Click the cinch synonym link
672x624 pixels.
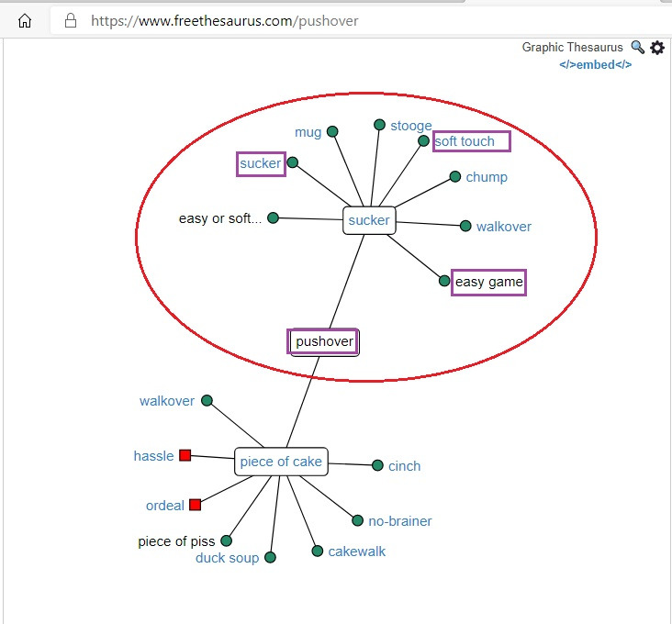(404, 466)
